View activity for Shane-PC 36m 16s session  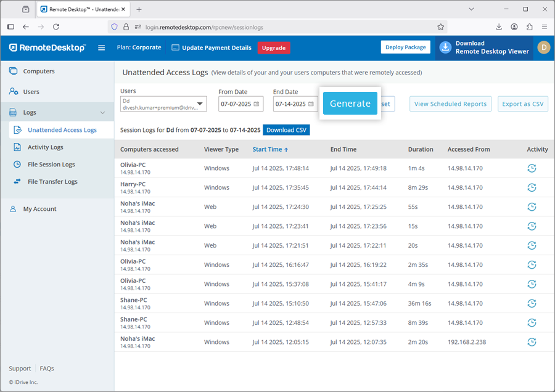tap(532, 303)
